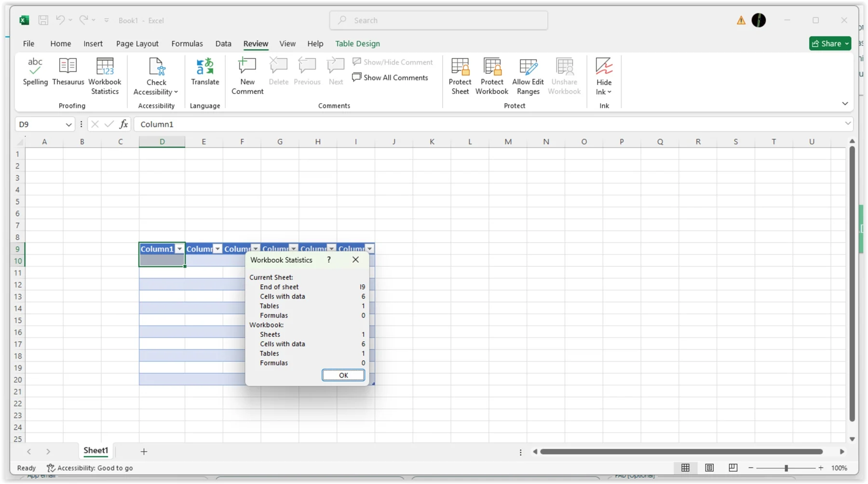868x484 pixels.
Task: Close the Workbook Statistics dialog
Action: coord(355,260)
